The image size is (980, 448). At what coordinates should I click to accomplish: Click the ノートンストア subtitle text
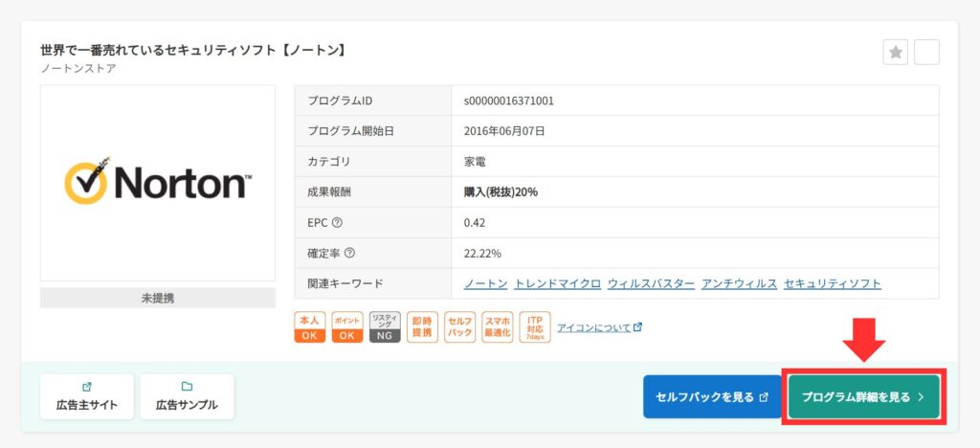click(78, 69)
